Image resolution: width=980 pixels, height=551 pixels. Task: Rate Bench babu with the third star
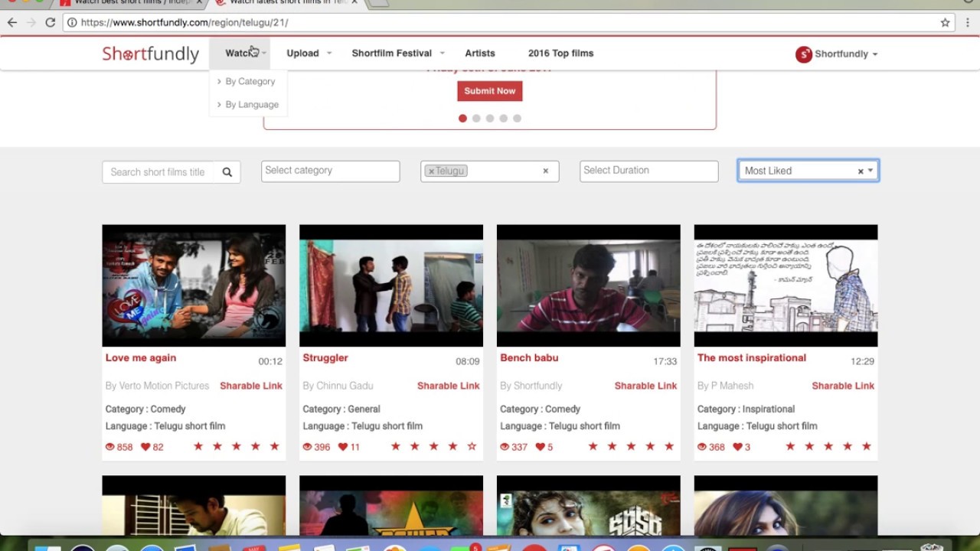(x=631, y=446)
